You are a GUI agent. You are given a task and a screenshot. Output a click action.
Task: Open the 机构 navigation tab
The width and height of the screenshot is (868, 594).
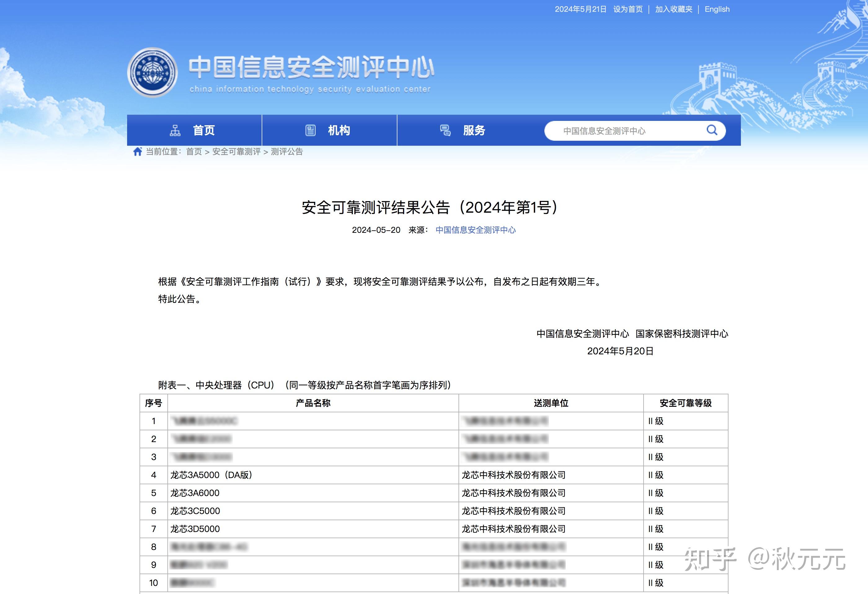pos(330,130)
